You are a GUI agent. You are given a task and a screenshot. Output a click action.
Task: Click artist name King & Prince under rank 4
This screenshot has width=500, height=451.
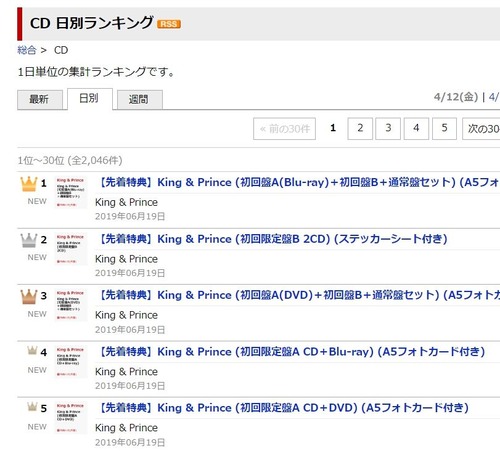point(126,372)
